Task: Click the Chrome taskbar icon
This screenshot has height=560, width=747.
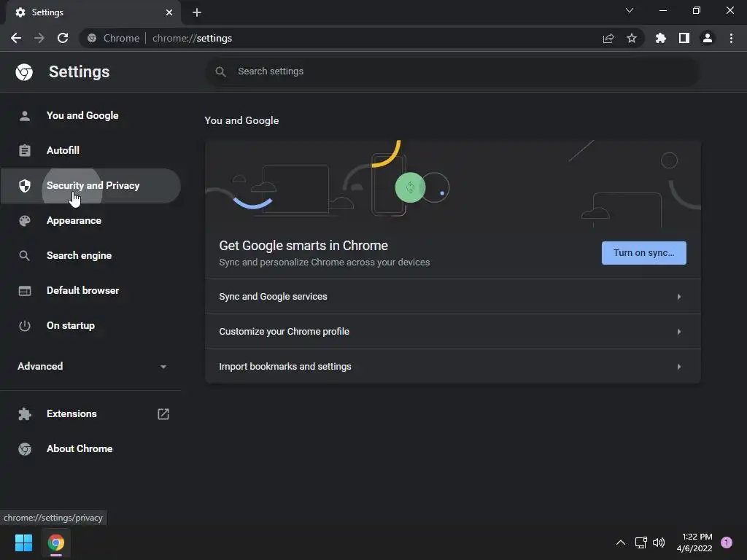Action: pos(55,542)
